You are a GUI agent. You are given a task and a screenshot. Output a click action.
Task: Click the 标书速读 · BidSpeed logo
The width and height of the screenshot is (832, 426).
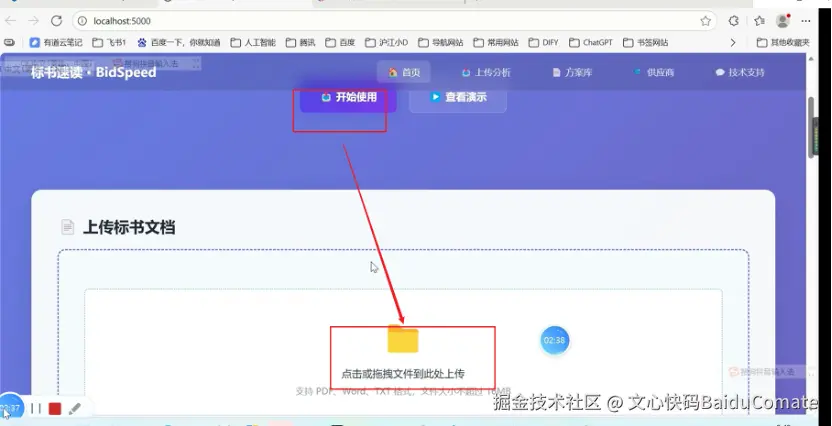93,73
